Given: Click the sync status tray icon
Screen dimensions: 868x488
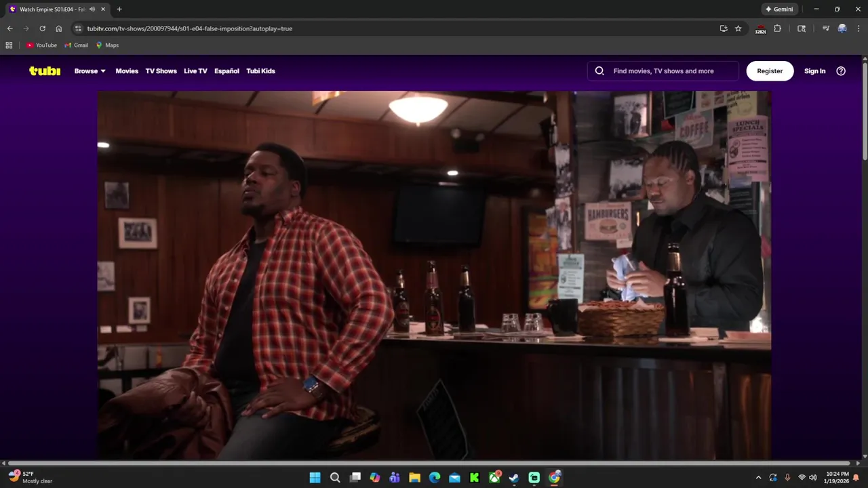Looking at the screenshot, I should (x=773, y=478).
